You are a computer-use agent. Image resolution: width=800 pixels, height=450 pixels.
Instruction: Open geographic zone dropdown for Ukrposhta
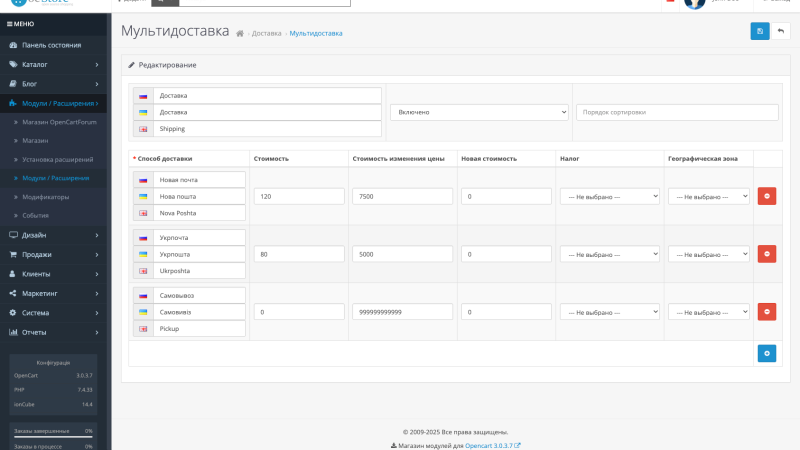709,254
